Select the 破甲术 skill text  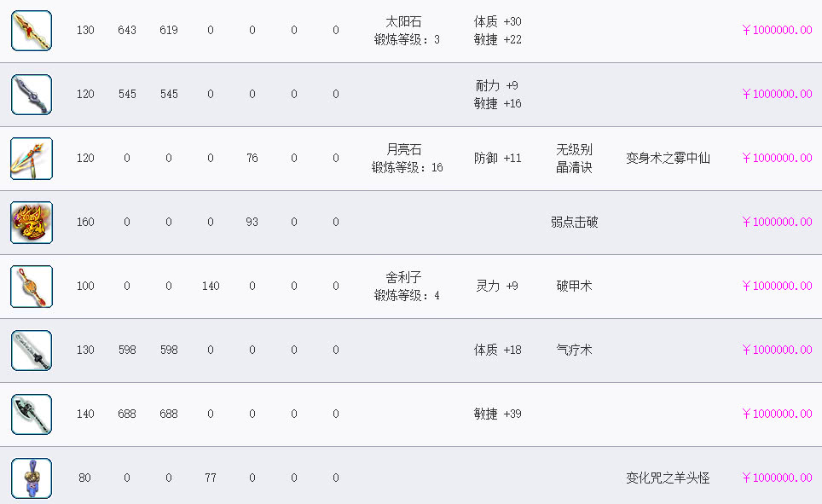pyautogui.click(x=574, y=287)
